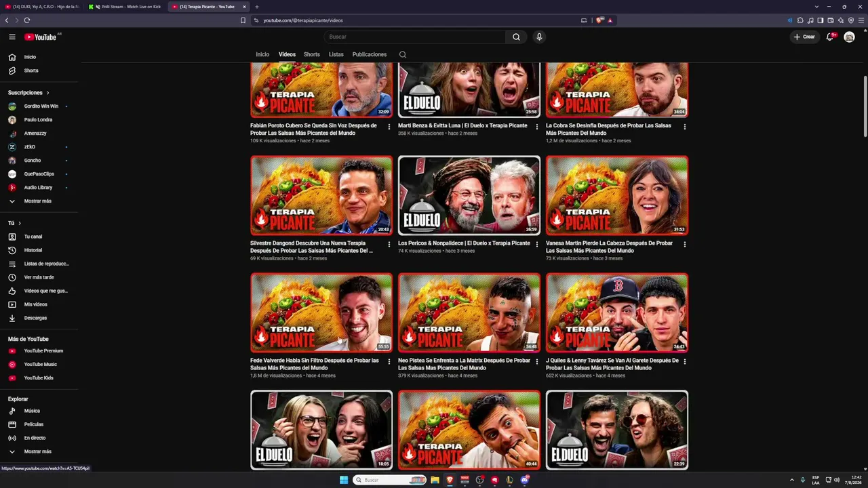
Task: Open the browser extensions puzzle icon
Action: pos(800,20)
